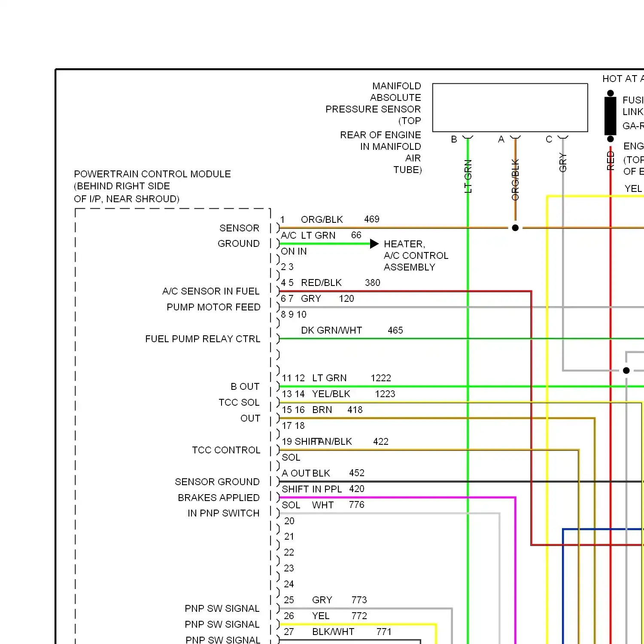Click the REAR OF ENGINE text
The image size is (644, 644).
coord(380,135)
